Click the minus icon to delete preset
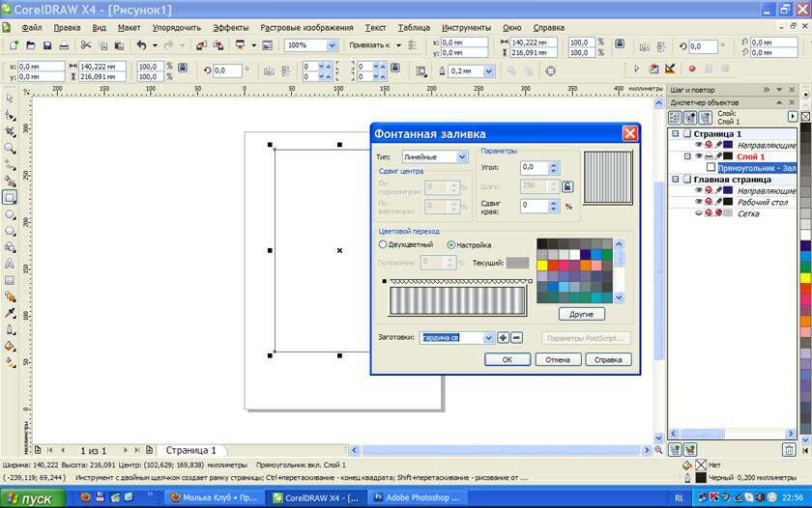The height and width of the screenshot is (508, 812). tap(516, 337)
